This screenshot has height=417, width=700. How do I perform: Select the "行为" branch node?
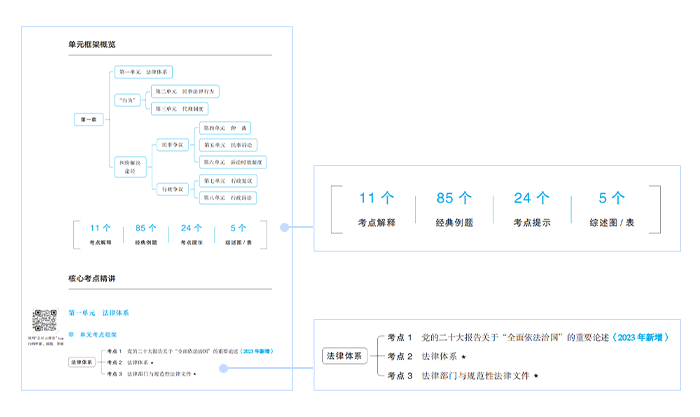(125, 99)
